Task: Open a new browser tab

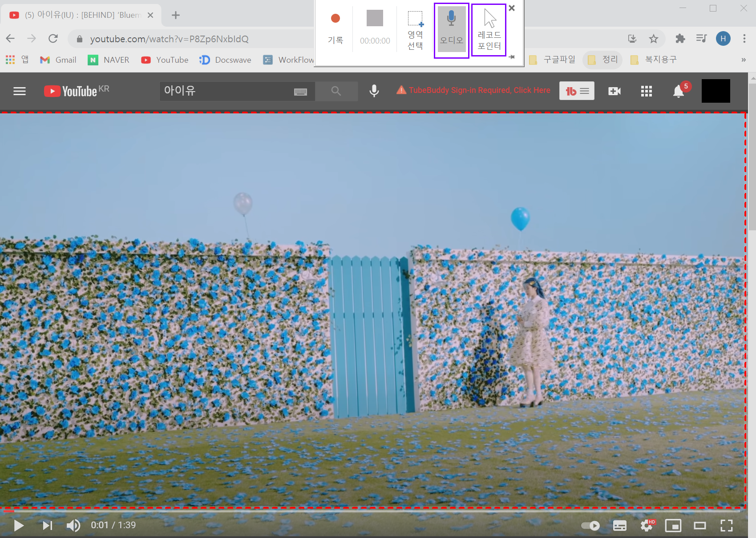Action: [x=176, y=15]
